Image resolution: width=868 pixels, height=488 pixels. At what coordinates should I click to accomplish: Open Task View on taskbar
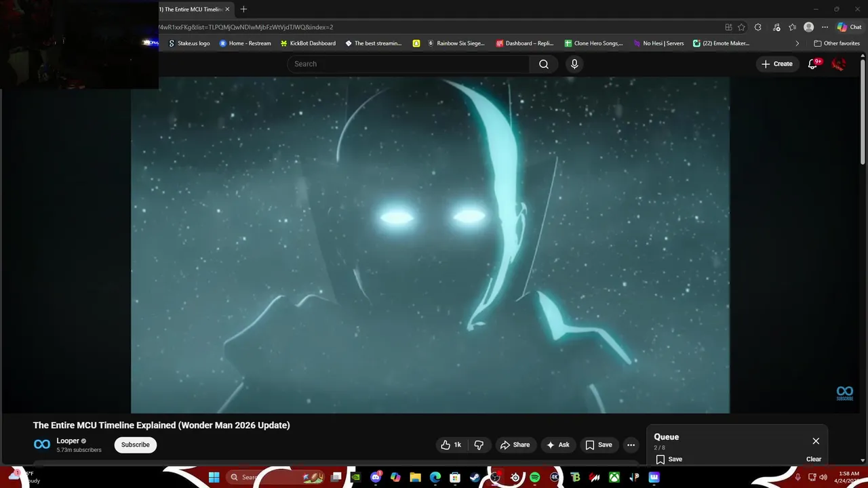(x=336, y=477)
